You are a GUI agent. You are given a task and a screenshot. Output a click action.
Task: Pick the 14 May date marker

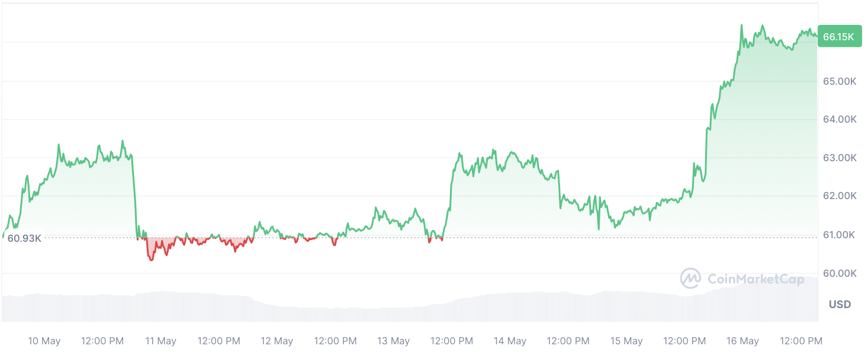pyautogui.click(x=510, y=341)
